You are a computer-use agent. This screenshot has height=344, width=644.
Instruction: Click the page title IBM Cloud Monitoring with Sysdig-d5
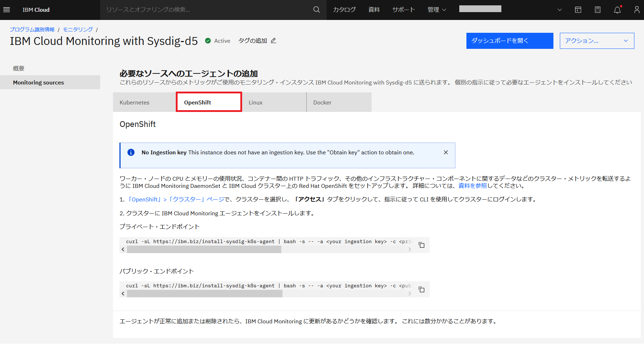tap(104, 41)
